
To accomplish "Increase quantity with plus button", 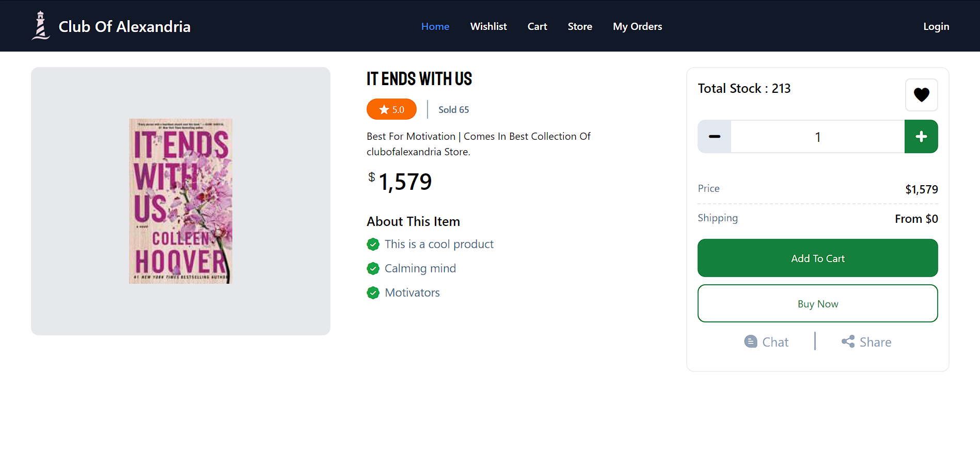I will [x=921, y=137].
